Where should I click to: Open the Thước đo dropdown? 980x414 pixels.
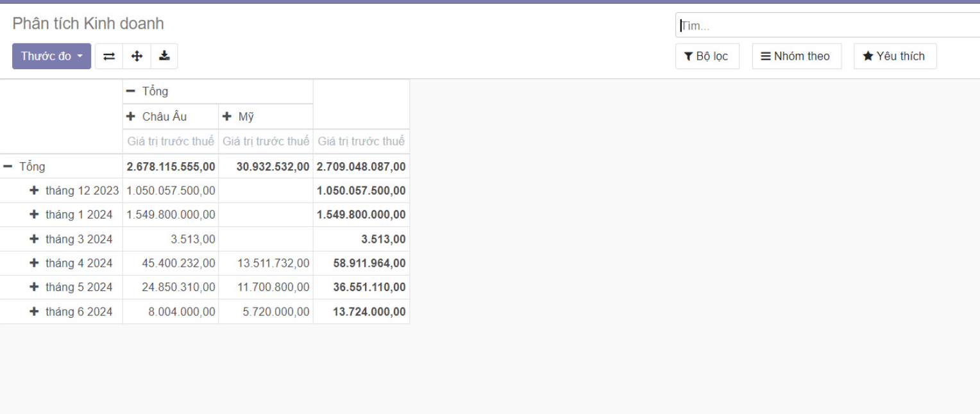click(x=51, y=56)
